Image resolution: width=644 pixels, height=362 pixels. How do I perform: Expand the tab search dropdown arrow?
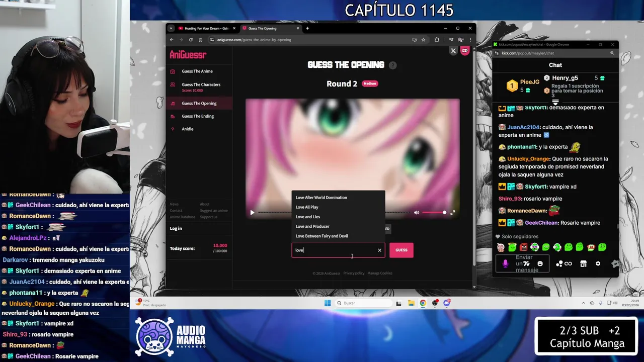point(171,28)
